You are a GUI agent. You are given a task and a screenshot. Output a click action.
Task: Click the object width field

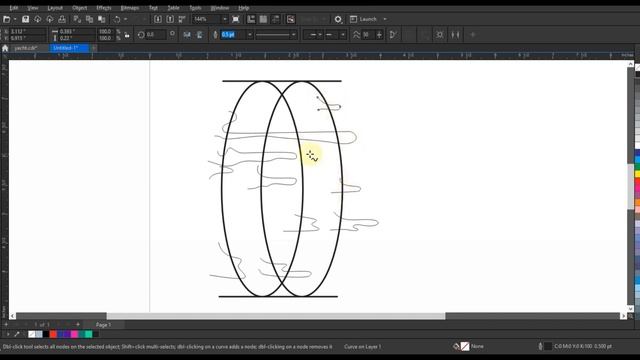pyautogui.click(x=76, y=31)
